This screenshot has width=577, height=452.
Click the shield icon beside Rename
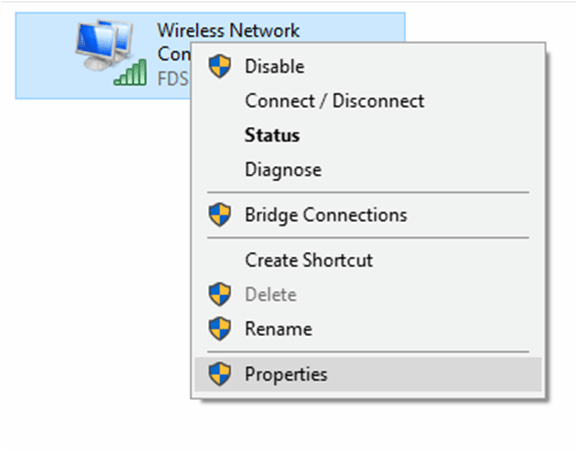[x=220, y=329]
